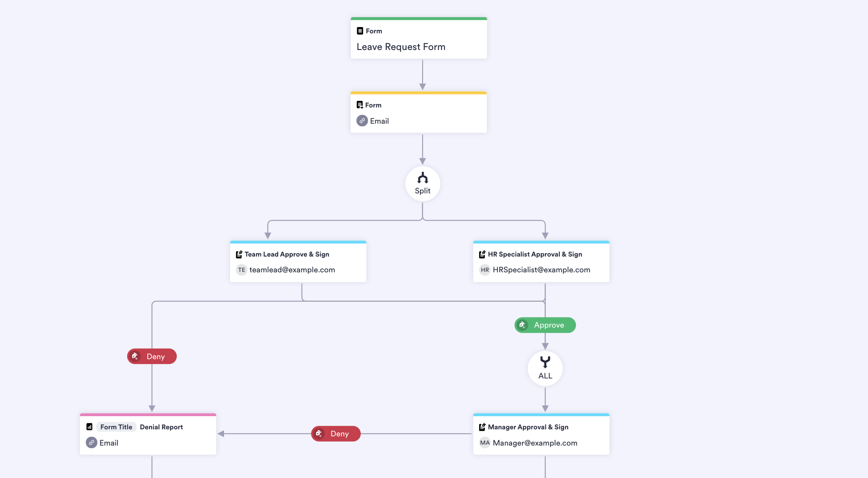
Task: Click teamlead@example.com email text
Action: pos(292,270)
